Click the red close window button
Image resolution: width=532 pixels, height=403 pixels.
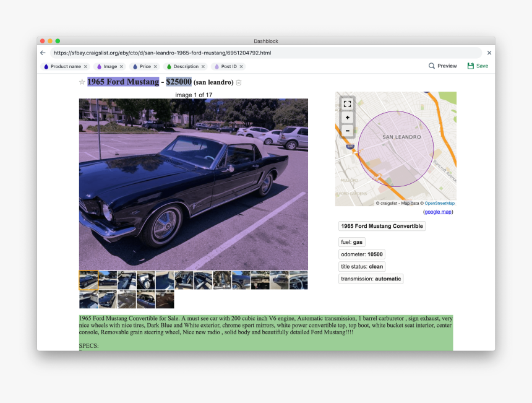43,41
